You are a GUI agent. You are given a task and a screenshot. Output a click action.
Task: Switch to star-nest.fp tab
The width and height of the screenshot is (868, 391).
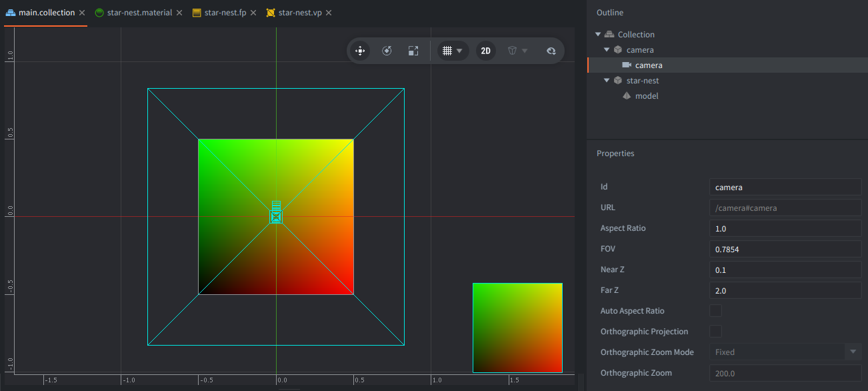click(225, 13)
